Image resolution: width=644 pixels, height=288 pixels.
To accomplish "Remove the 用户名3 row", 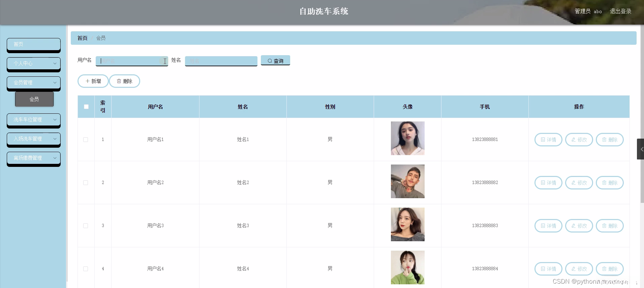I will [x=610, y=226].
